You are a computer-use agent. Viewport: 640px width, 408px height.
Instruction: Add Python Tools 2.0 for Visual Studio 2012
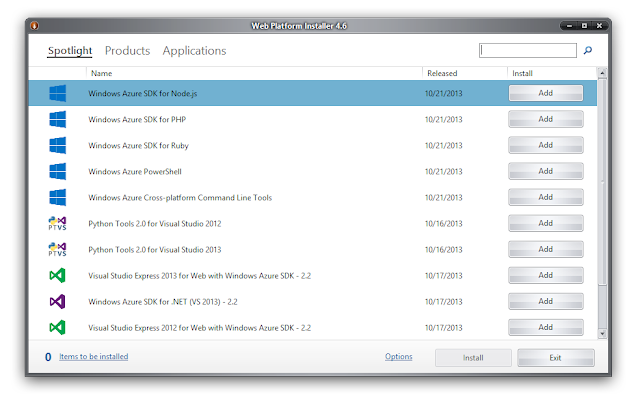click(x=546, y=223)
